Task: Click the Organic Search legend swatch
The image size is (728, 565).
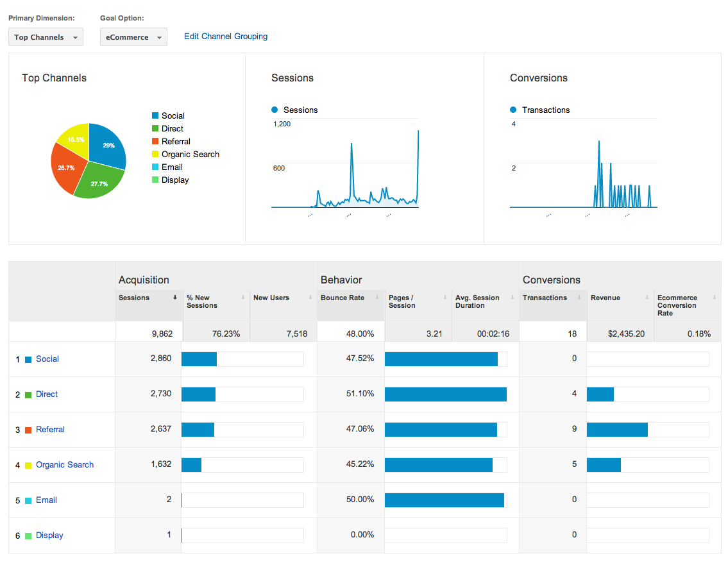Action: pyautogui.click(x=154, y=154)
